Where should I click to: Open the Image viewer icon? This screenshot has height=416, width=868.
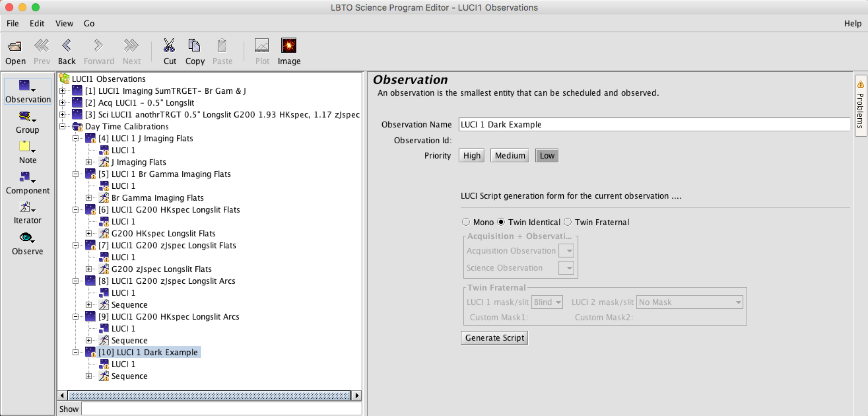click(x=289, y=45)
